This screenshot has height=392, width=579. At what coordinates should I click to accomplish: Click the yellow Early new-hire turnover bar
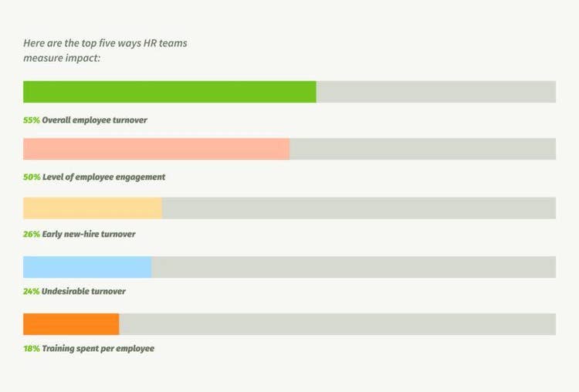point(93,208)
